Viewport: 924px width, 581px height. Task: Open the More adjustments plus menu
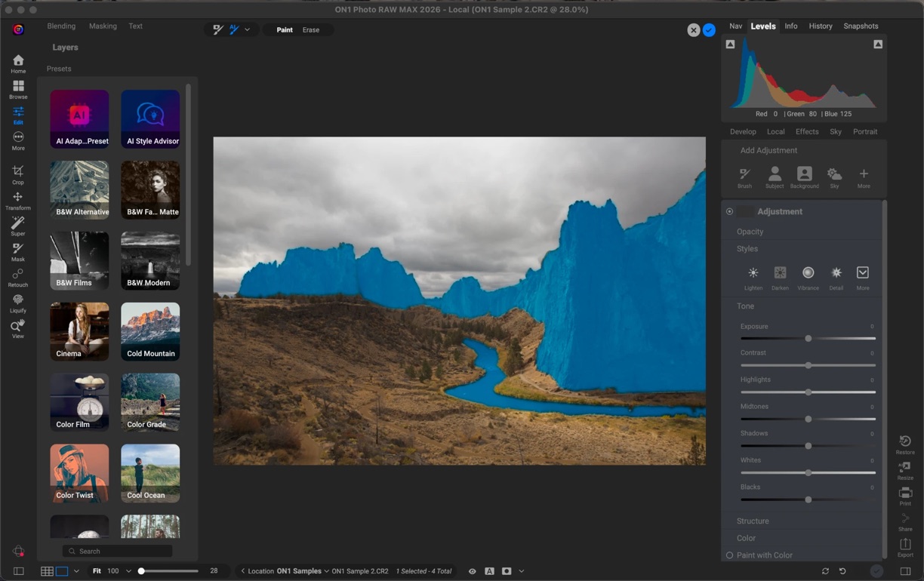[x=864, y=177]
